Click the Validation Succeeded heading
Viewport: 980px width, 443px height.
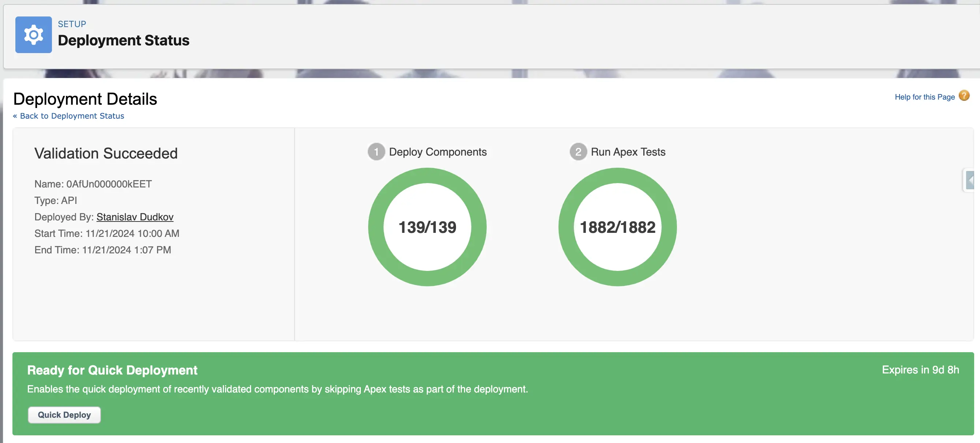coord(106,153)
